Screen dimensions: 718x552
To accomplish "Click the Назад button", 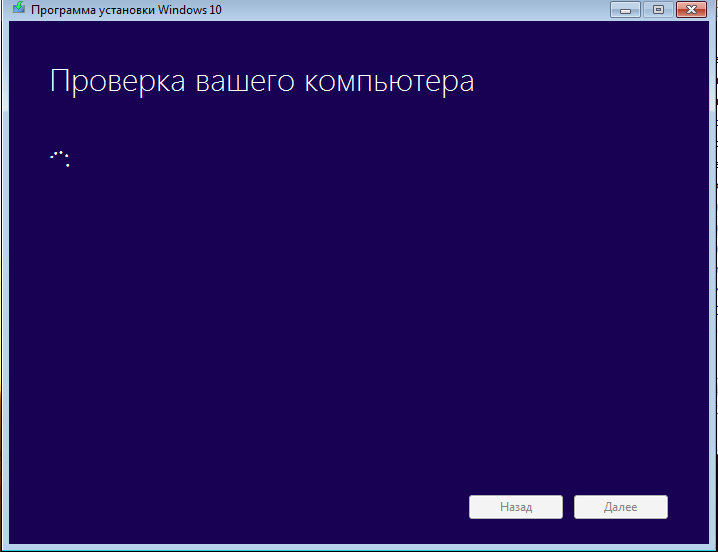I will pyautogui.click(x=516, y=507).
